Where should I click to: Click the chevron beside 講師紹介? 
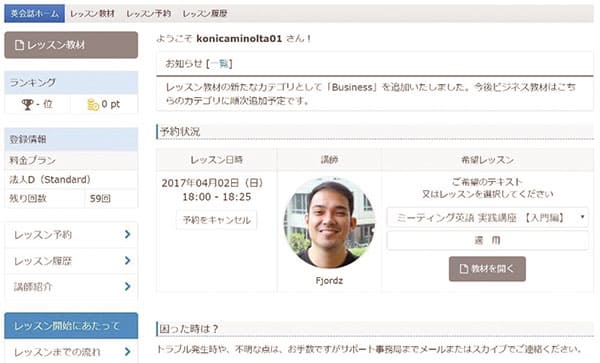(128, 286)
